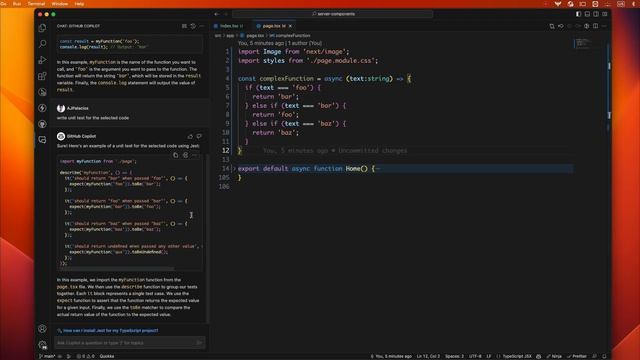Thumbs up the GitHub Copilot response
This screenshot has height=360, width=640.
click(190, 136)
